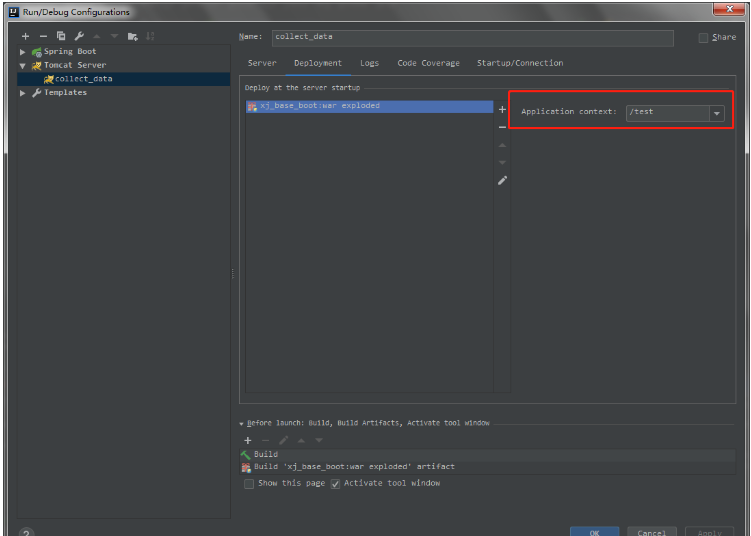Go to Code Coverage tab

coord(428,63)
